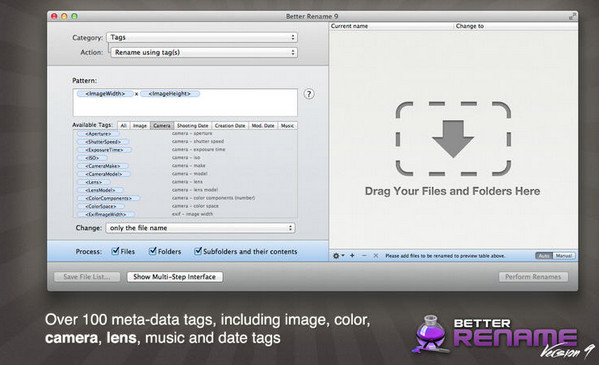Uncheck the Files checkbox
The width and height of the screenshot is (599, 365).
point(115,251)
